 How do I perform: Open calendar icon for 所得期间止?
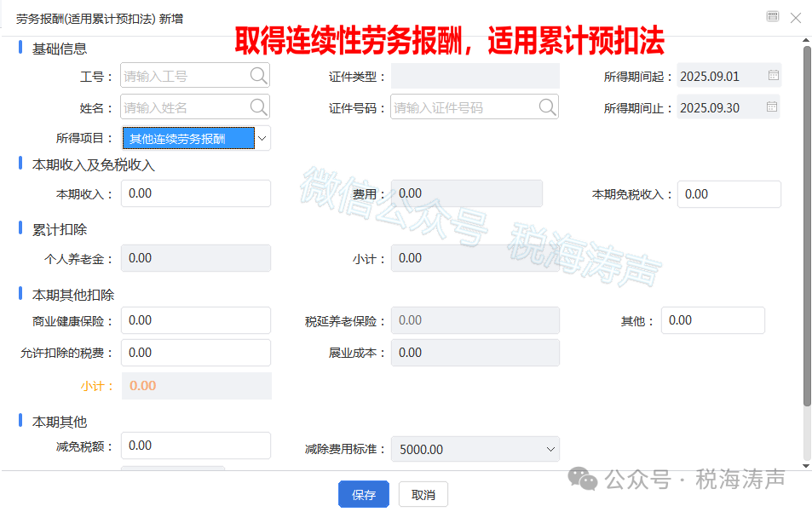pos(773,107)
